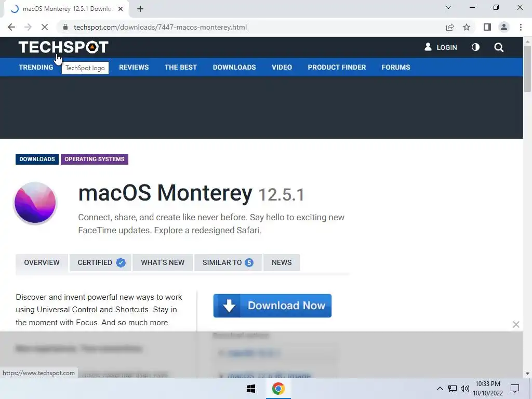Click the Chrome taskbar icon
The image size is (532, 399).
pos(278,389)
